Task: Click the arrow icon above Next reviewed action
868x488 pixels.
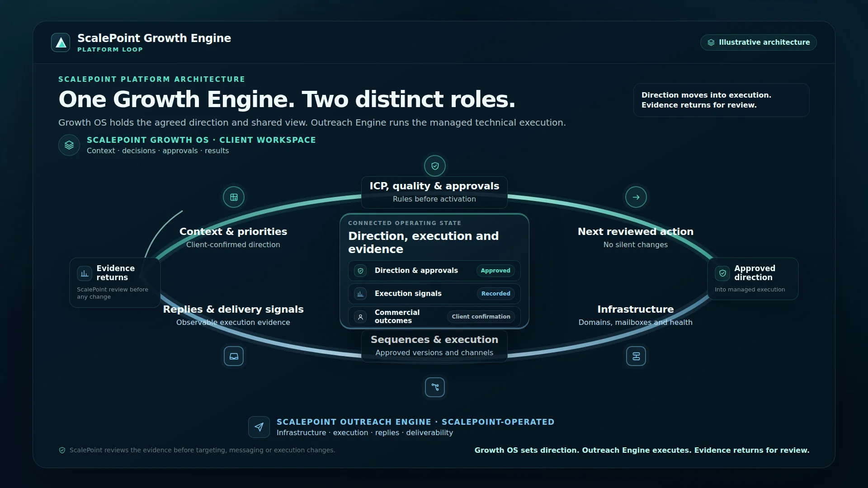Action: click(x=636, y=197)
